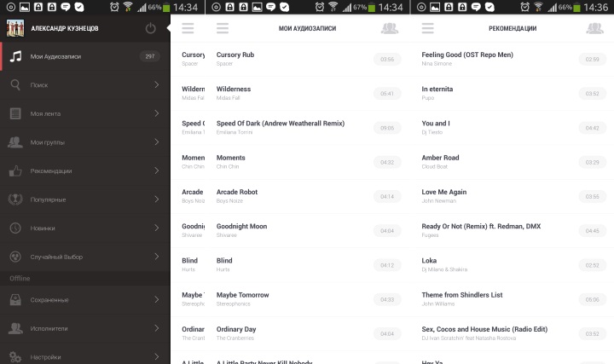The height and width of the screenshot is (364, 614).
Task: Play track Ready Or Not (Remix) by Fugees
Action: tap(513, 230)
